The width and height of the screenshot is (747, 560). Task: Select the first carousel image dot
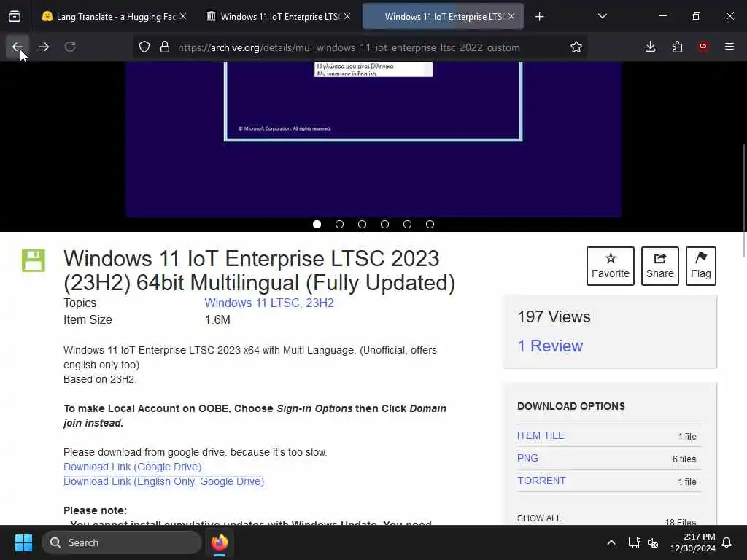(x=317, y=225)
